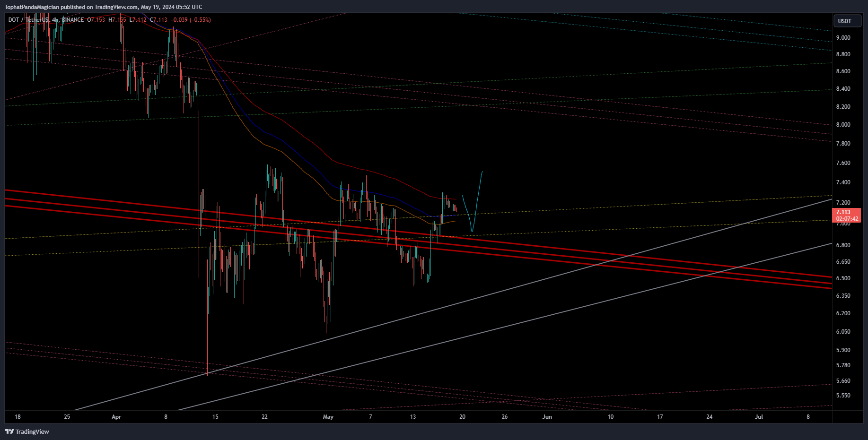Viewport: 868px width, 440px height.
Task: Click the close value C7.113
Action: (158, 20)
